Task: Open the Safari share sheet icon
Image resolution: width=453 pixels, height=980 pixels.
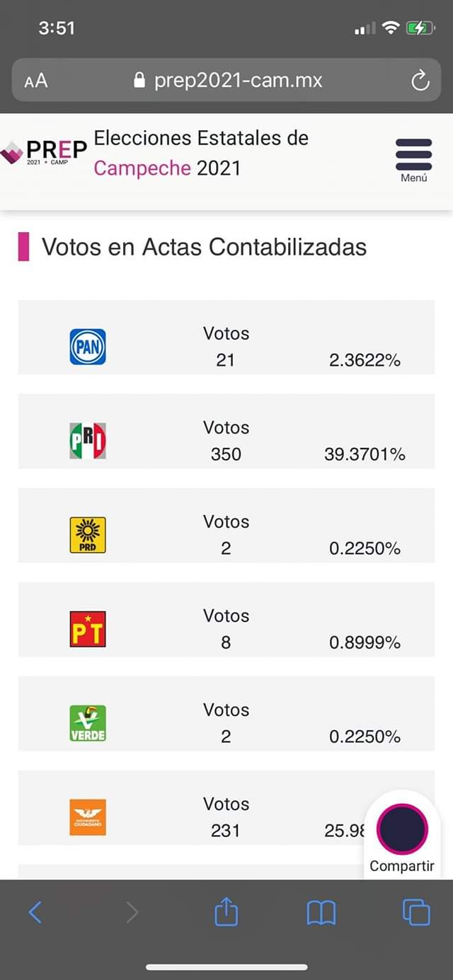Action: [x=226, y=912]
